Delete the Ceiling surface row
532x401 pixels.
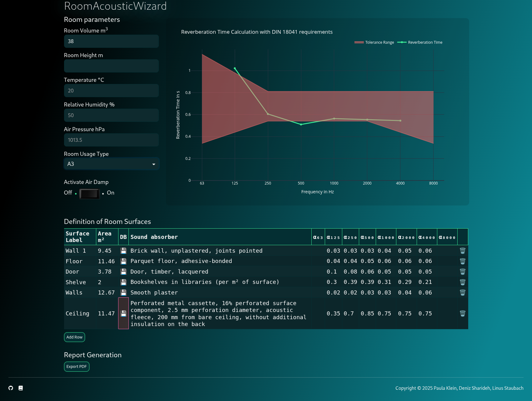point(463,313)
